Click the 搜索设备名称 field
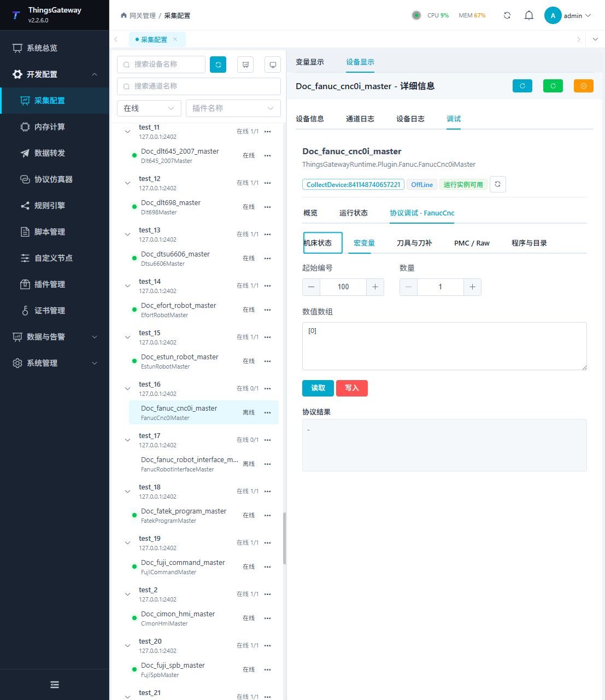The image size is (605, 700). point(161,65)
